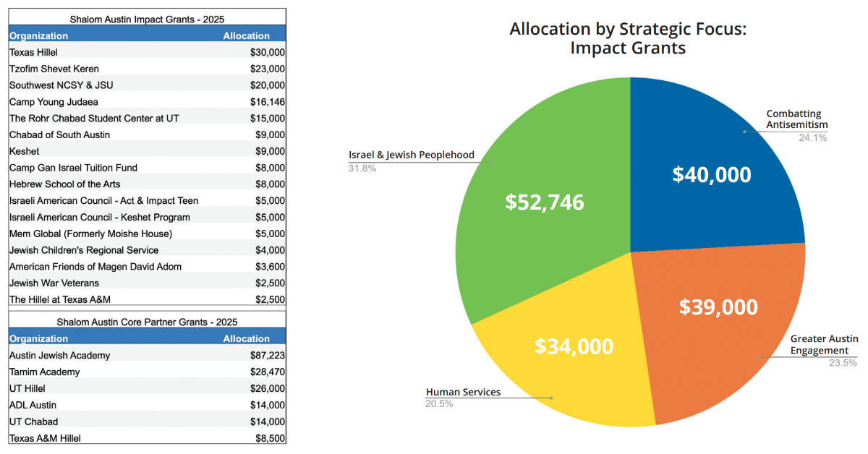
Task: Click the 31.8% percentage label
Action: 362,168
